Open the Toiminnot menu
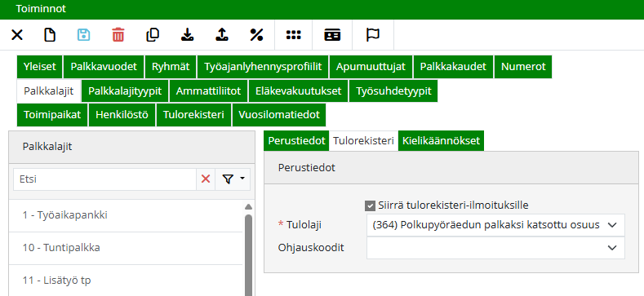 [41, 9]
